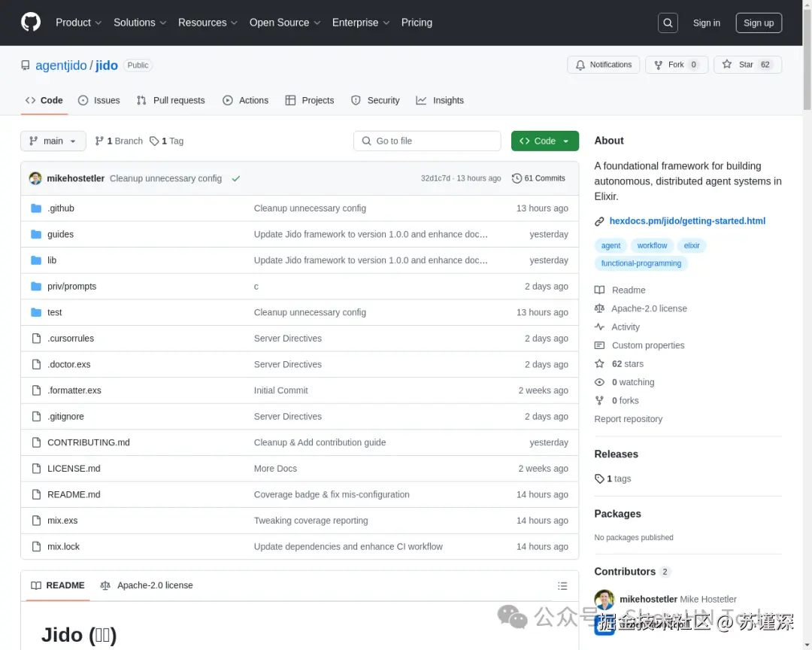
Task: View the 61 Commits history link
Action: [538, 178]
